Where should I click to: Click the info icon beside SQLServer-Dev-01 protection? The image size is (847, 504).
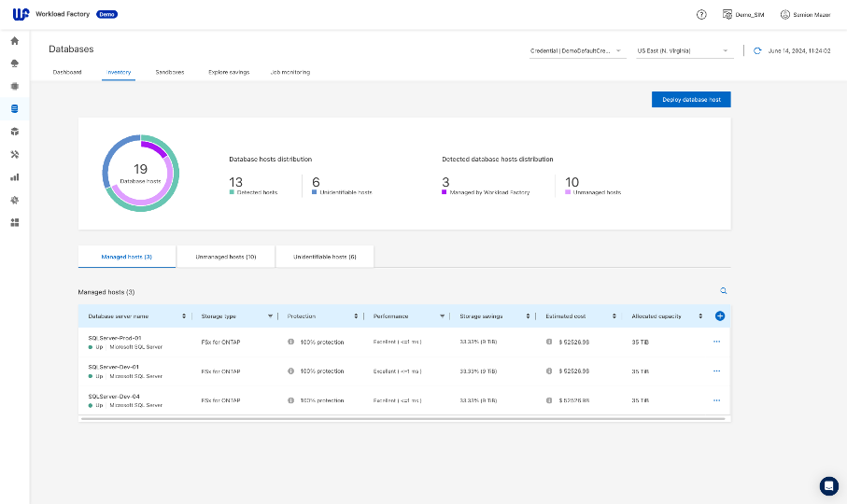[291, 371]
